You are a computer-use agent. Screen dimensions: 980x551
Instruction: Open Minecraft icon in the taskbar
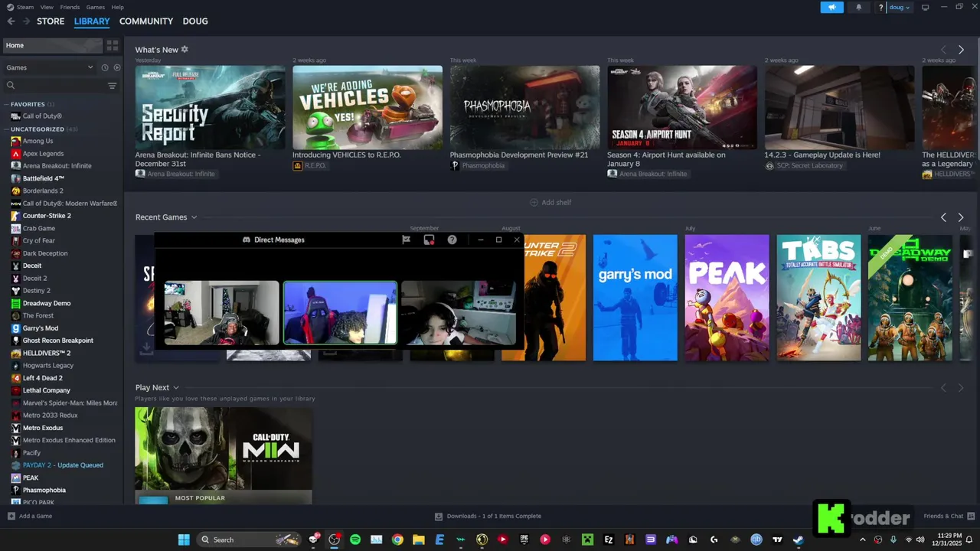point(587,540)
